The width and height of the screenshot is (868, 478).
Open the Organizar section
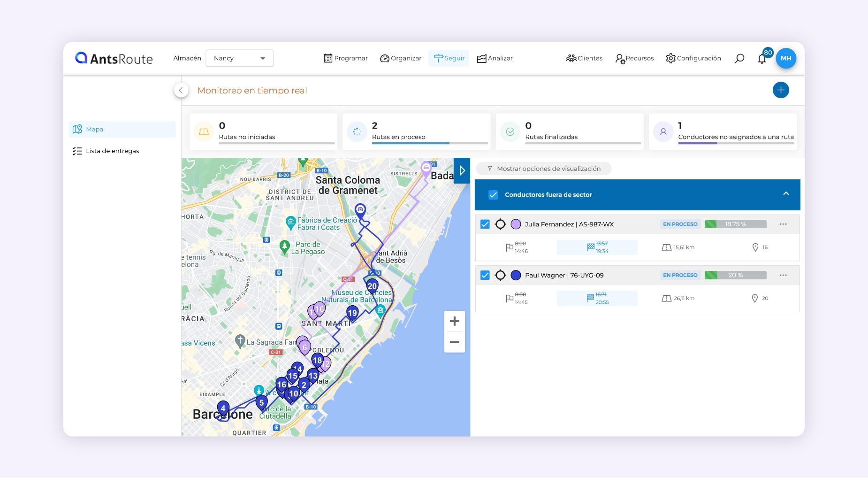pos(400,58)
